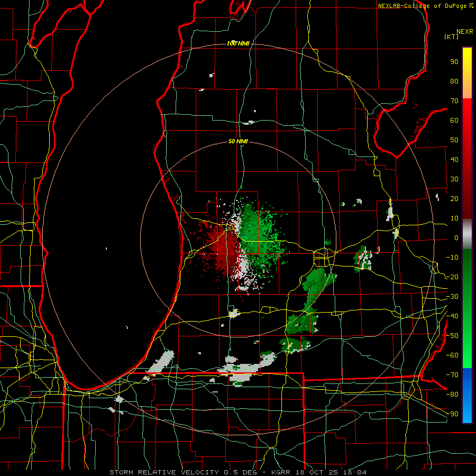
Task: Click the bright green segment of color bar
Action: (x=467, y=349)
